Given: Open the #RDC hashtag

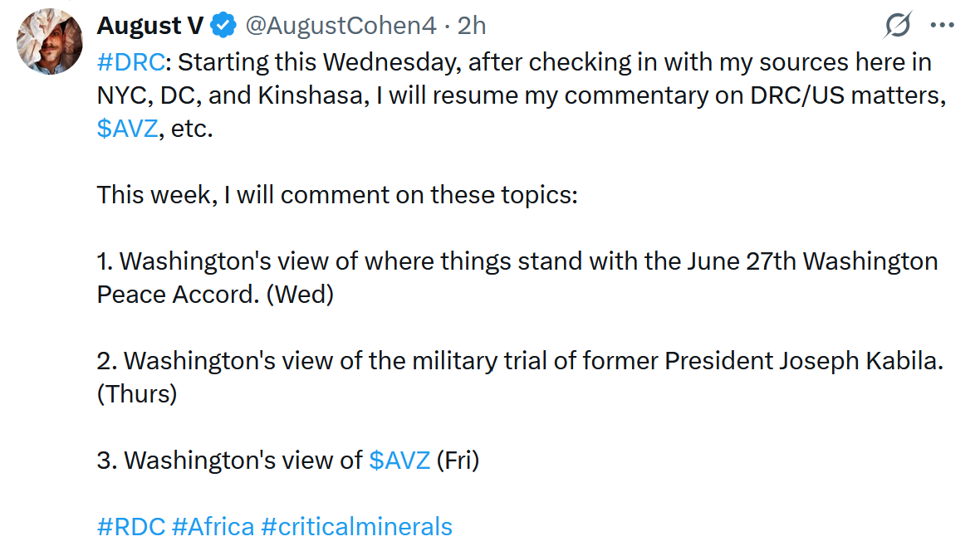Looking at the screenshot, I should click(x=130, y=526).
